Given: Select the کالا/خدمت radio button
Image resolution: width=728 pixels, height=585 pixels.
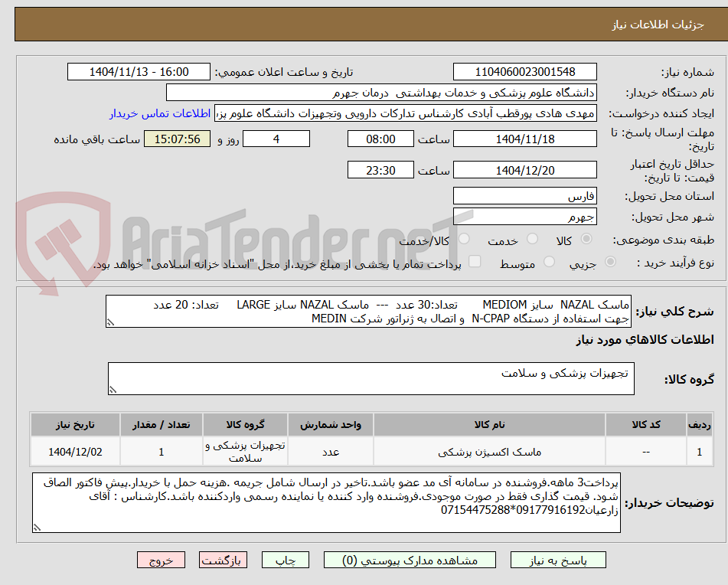Looking at the screenshot, I should (x=464, y=239).
